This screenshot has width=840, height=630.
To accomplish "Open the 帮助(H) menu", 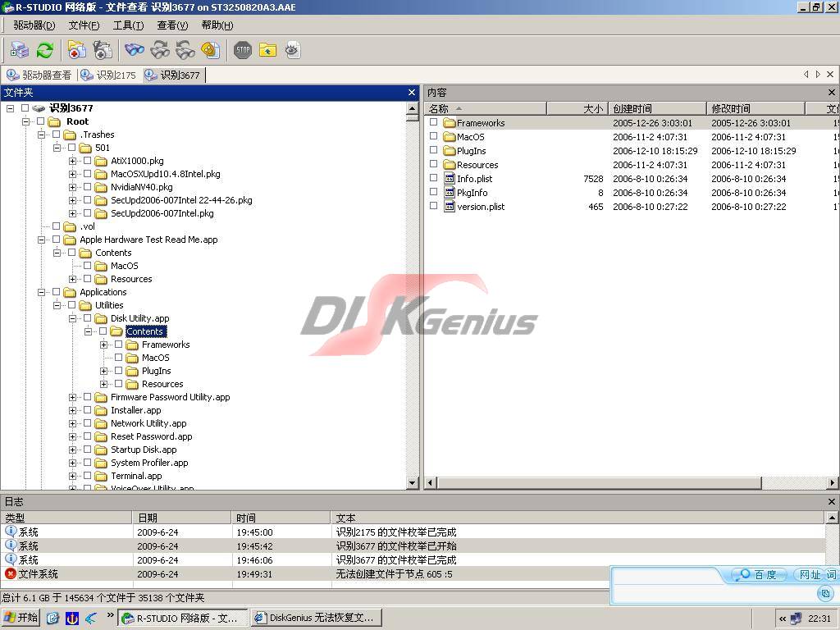I will [x=217, y=25].
